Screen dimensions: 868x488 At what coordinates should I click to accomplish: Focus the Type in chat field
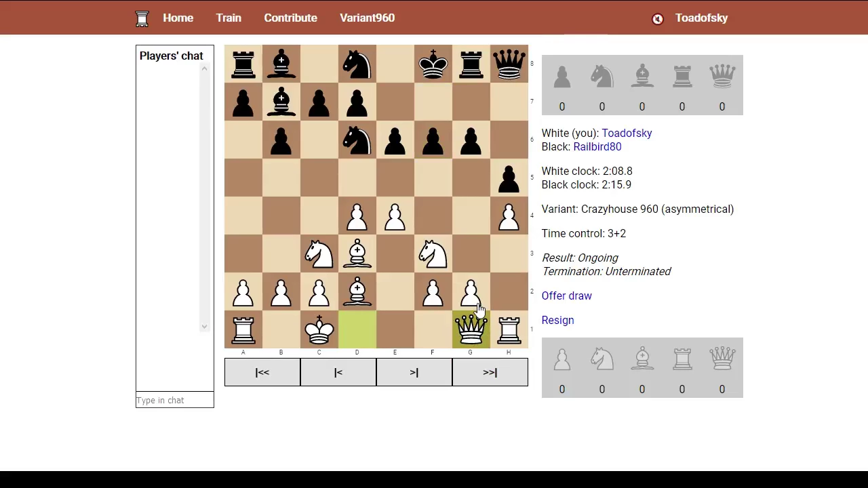[x=174, y=400]
